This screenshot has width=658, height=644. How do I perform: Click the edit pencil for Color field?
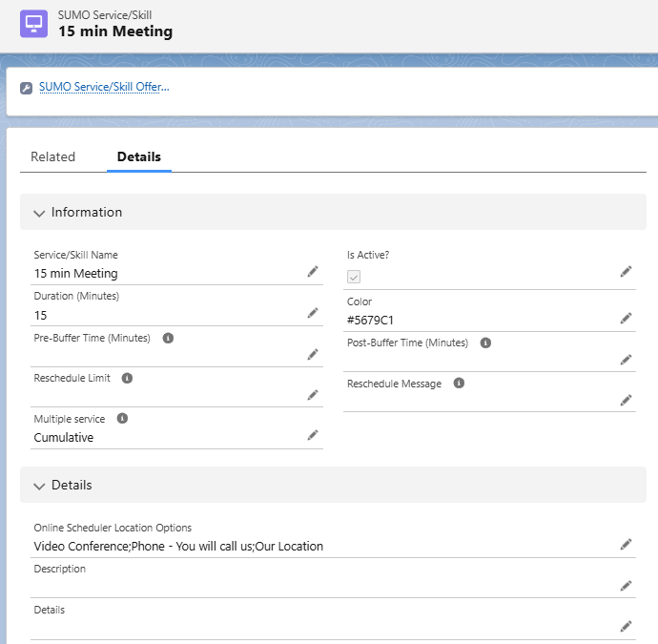(x=626, y=319)
